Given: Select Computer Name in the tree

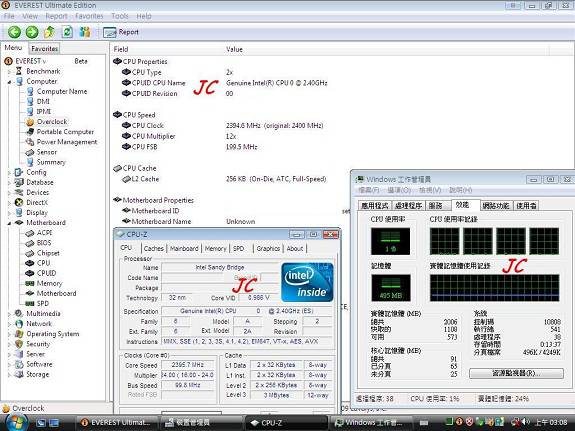Looking at the screenshot, I should click(x=62, y=91).
